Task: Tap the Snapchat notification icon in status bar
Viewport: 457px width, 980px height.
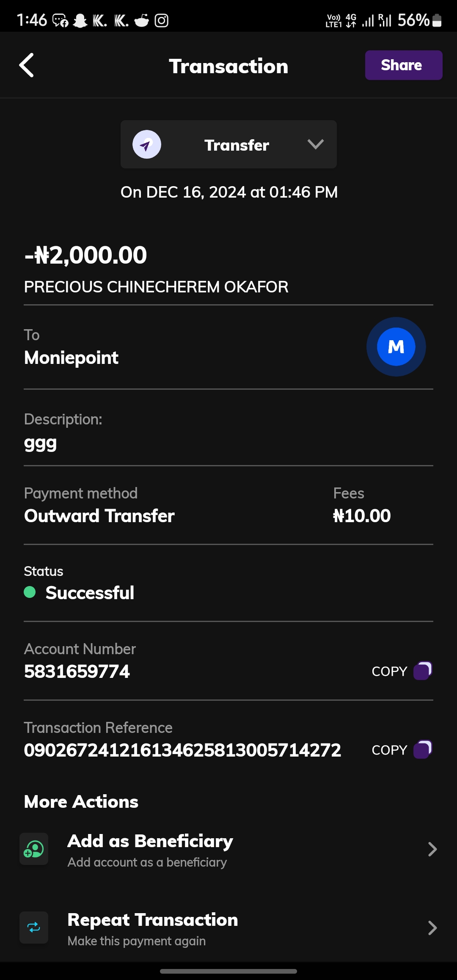Action: pos(80,20)
